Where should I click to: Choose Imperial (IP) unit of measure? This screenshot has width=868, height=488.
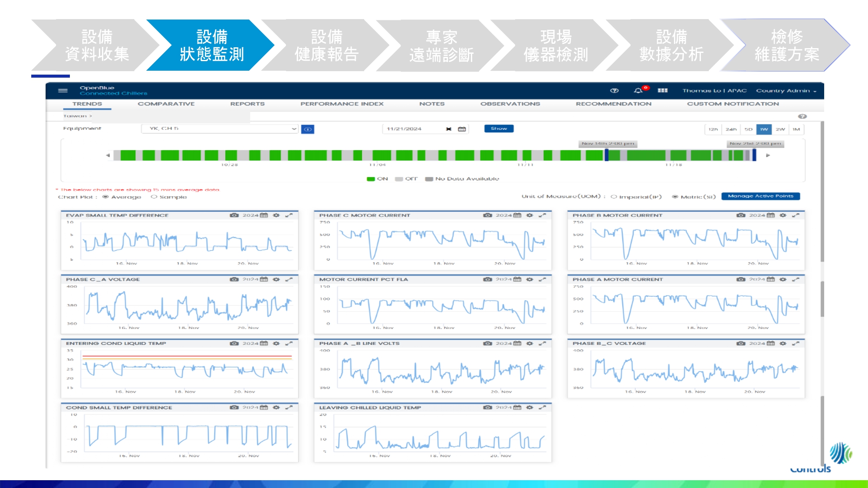614,197
